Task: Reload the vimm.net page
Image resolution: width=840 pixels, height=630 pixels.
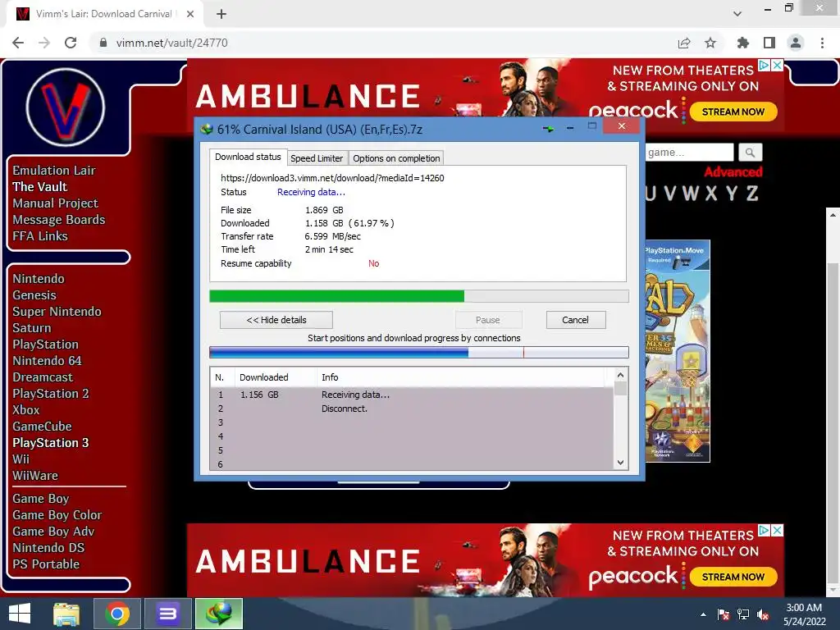Action: (x=71, y=43)
